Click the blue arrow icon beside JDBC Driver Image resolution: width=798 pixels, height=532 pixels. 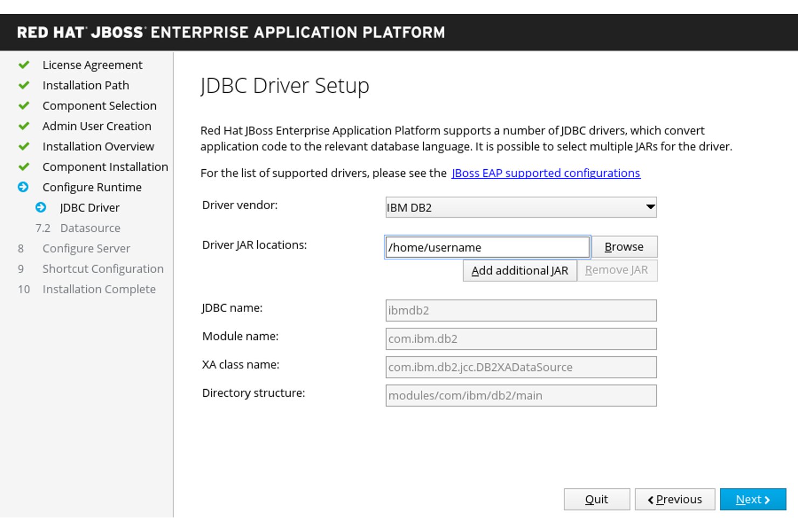click(x=41, y=208)
